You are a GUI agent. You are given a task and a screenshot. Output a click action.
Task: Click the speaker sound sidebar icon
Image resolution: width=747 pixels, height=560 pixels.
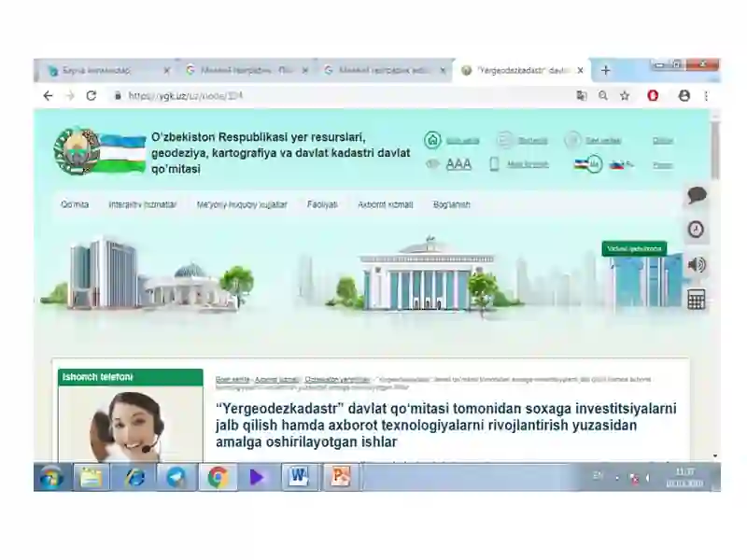pyautogui.click(x=697, y=264)
